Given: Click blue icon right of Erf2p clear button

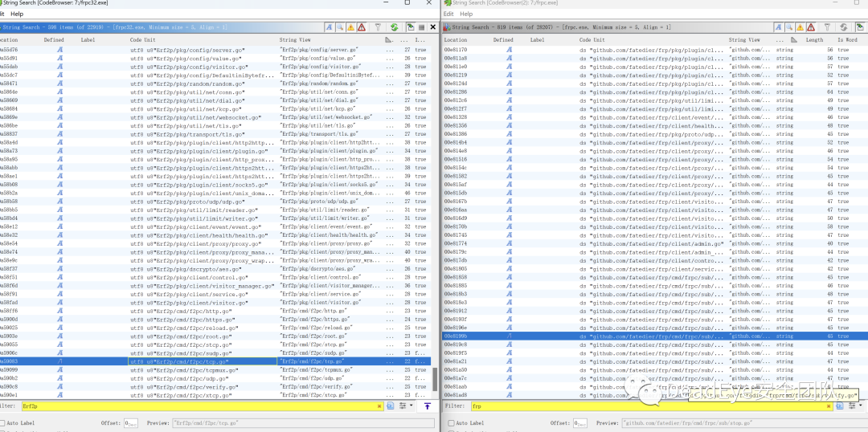Looking at the screenshot, I should point(391,406).
